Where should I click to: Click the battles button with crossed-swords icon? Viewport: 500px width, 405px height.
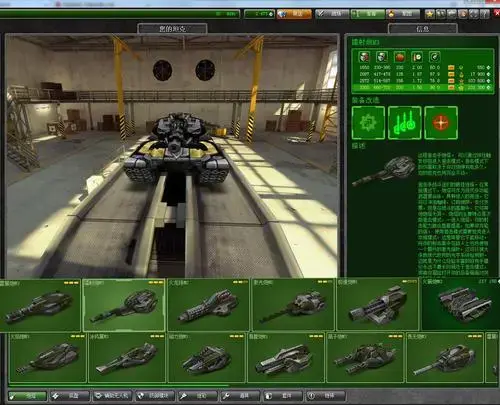pyautogui.click(x=332, y=14)
